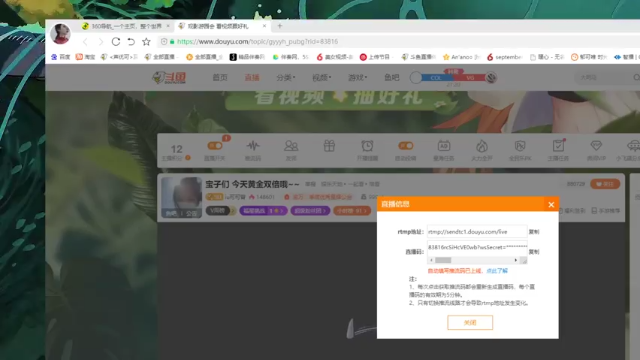Click the orange 关注 follow button
This screenshot has width=640, height=360.
(x=605, y=184)
